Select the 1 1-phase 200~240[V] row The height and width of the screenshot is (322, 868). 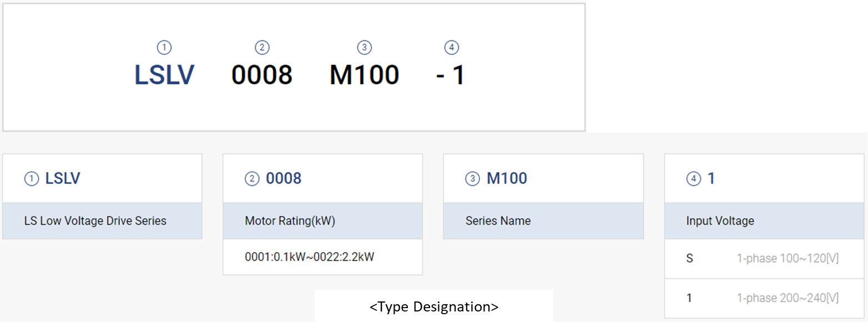(765, 298)
